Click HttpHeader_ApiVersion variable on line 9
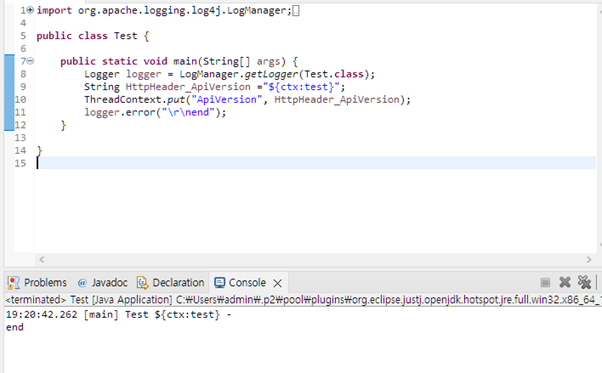Viewport: 602px width, 373px height. [188, 87]
